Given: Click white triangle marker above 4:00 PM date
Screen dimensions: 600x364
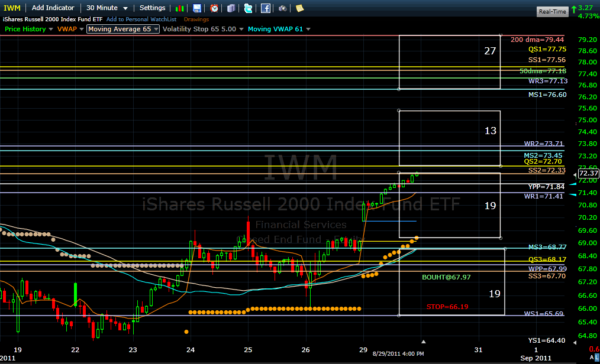Looking at the screenshot, I should point(423,342).
